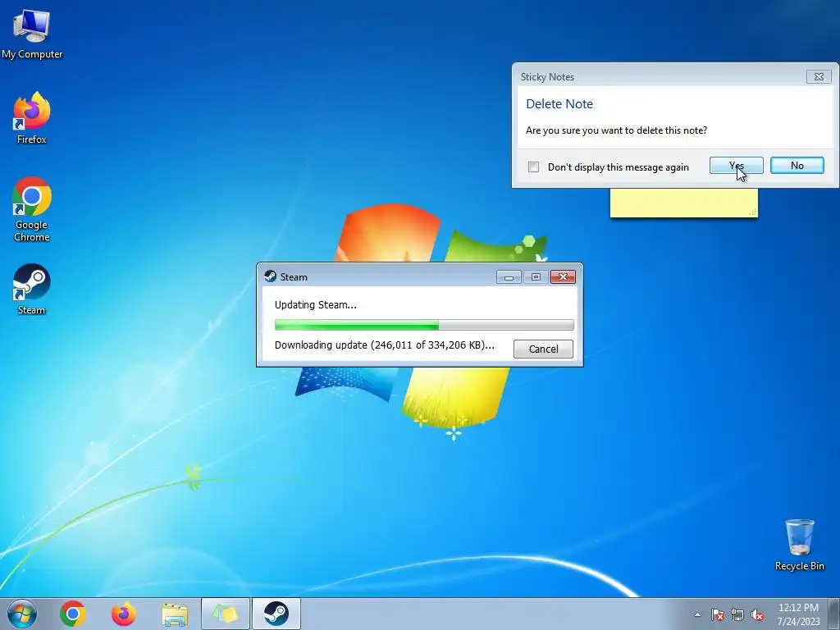The width and height of the screenshot is (840, 630).
Task: Select the Firefox desktop shortcut
Action: coord(32,118)
